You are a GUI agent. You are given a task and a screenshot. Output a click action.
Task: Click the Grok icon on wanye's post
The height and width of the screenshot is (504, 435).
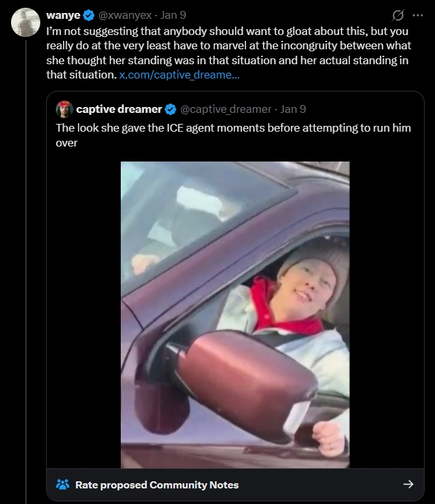point(399,15)
